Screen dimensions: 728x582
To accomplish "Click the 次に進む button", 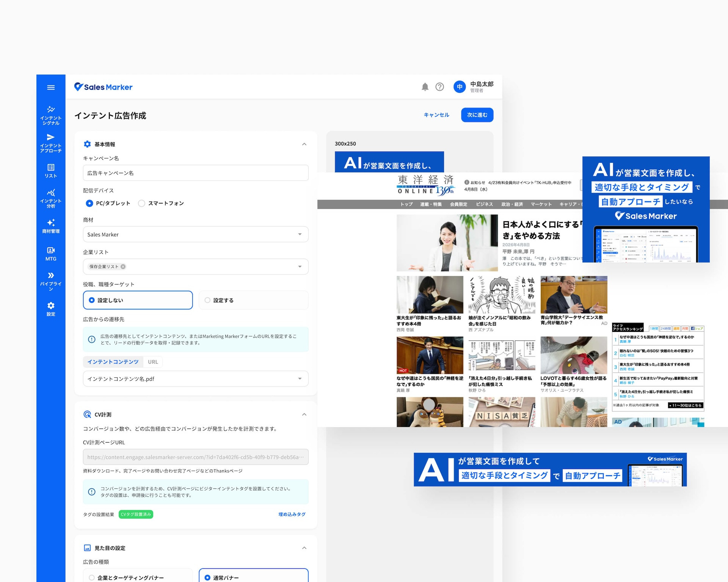I will click(477, 115).
